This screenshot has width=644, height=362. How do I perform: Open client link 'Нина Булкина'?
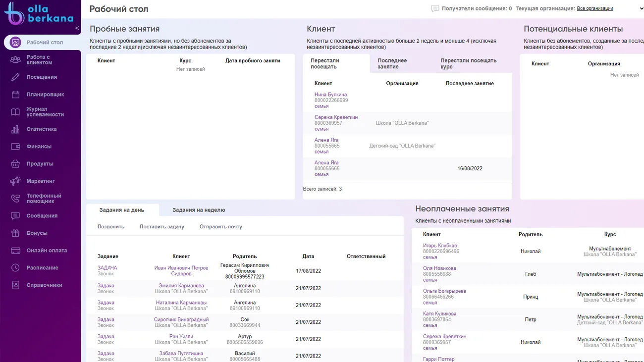(x=330, y=95)
